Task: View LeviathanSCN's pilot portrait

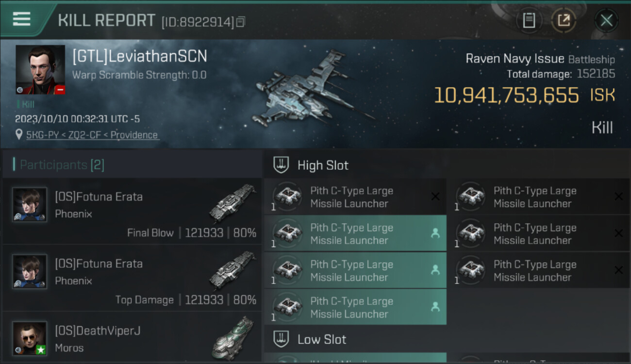Action: click(40, 70)
